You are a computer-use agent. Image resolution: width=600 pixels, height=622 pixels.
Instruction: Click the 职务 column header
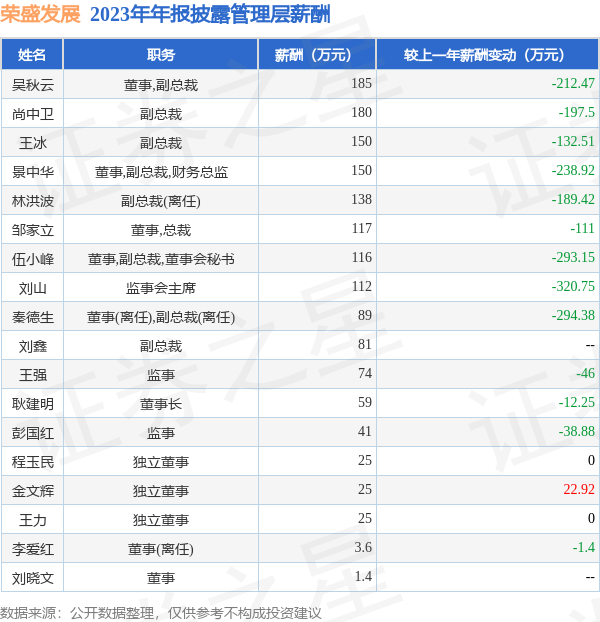pos(161,54)
